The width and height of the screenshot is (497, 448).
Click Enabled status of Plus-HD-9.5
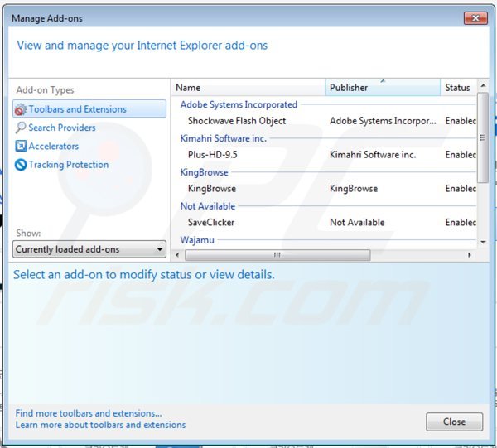pos(461,155)
